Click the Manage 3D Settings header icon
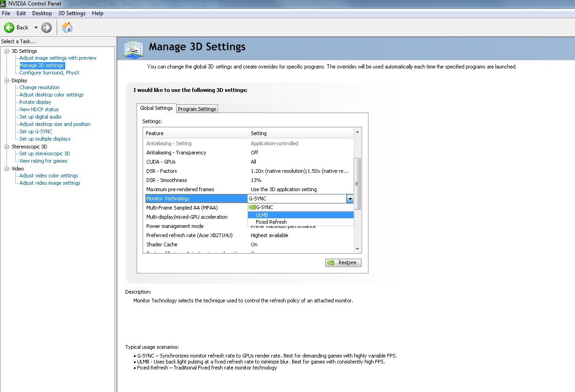575x392 pixels. coord(133,48)
